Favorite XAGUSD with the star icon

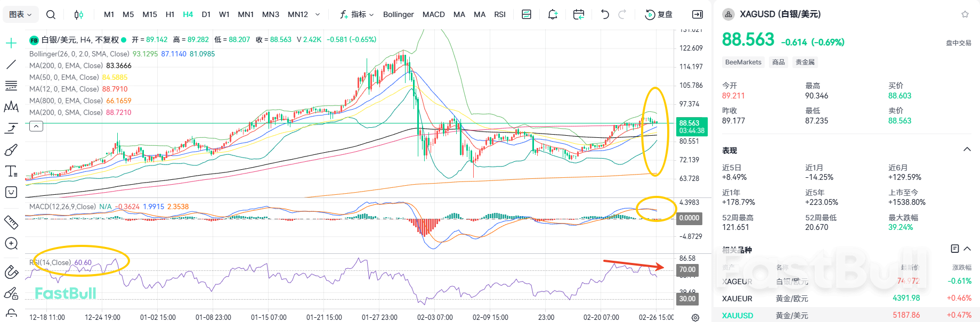(965, 14)
